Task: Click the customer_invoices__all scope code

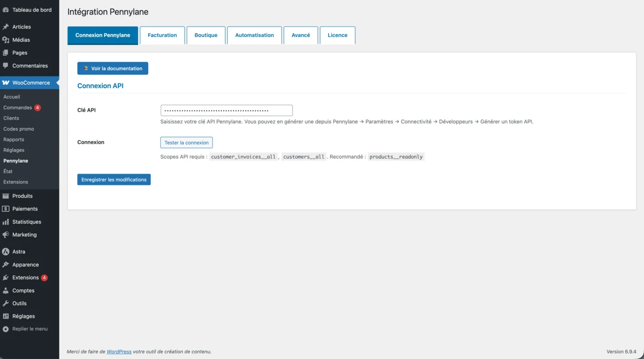Action: [x=243, y=157]
